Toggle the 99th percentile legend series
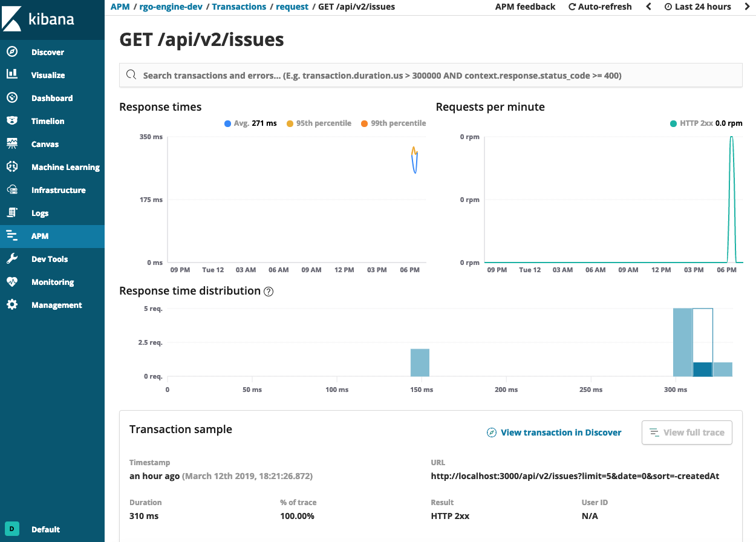The width and height of the screenshot is (756, 542). (x=393, y=123)
